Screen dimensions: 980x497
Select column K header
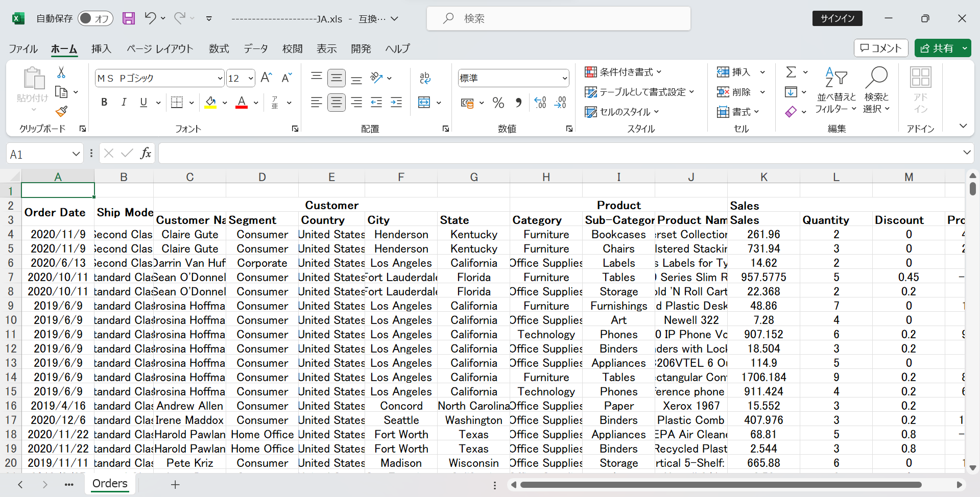tap(763, 177)
